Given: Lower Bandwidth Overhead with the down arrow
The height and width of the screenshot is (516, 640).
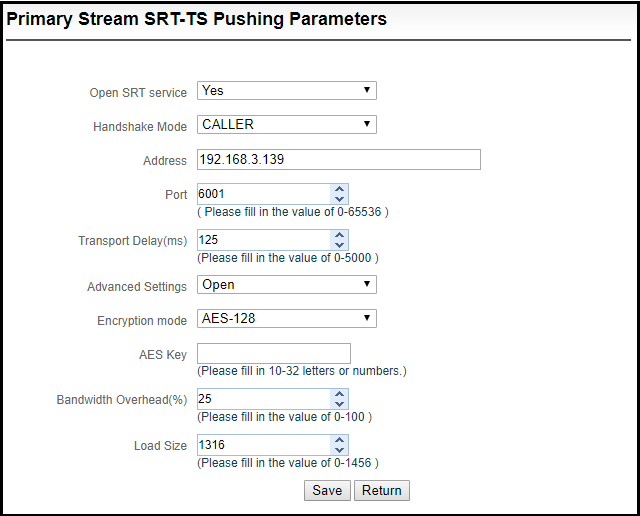Looking at the screenshot, I should tap(339, 404).
